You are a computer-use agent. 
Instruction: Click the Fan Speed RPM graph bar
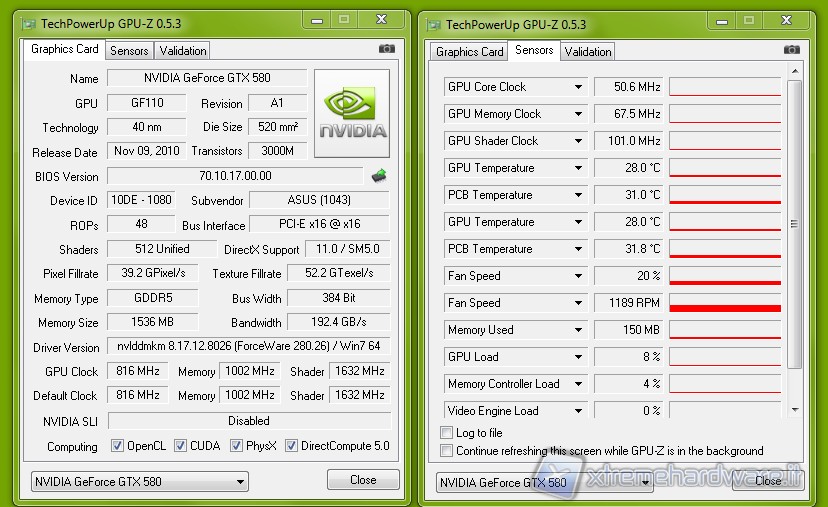point(724,303)
